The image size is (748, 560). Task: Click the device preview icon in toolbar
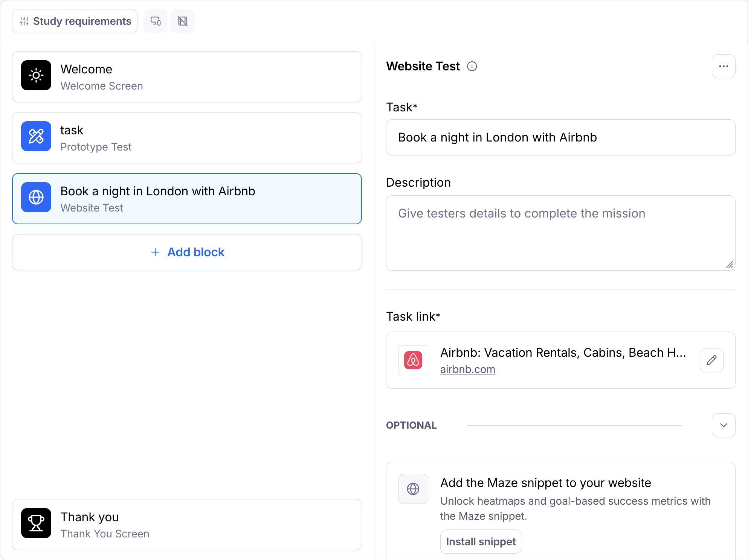click(156, 21)
